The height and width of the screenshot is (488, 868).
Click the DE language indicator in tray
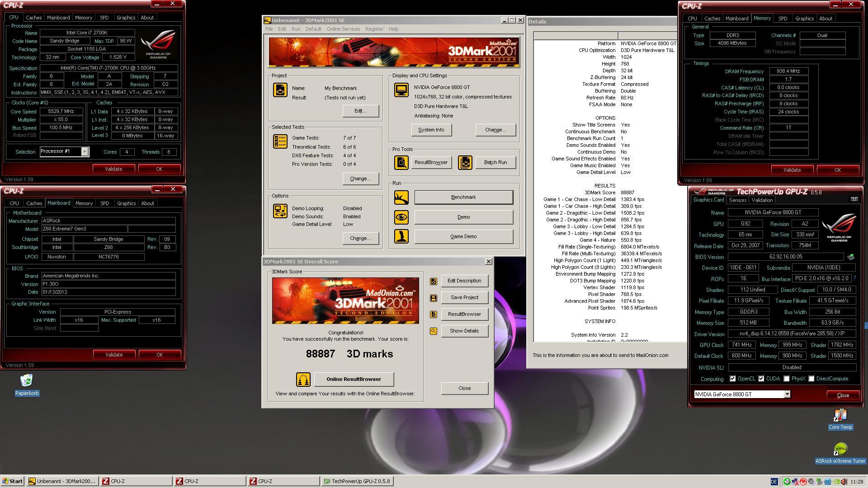tap(774, 482)
